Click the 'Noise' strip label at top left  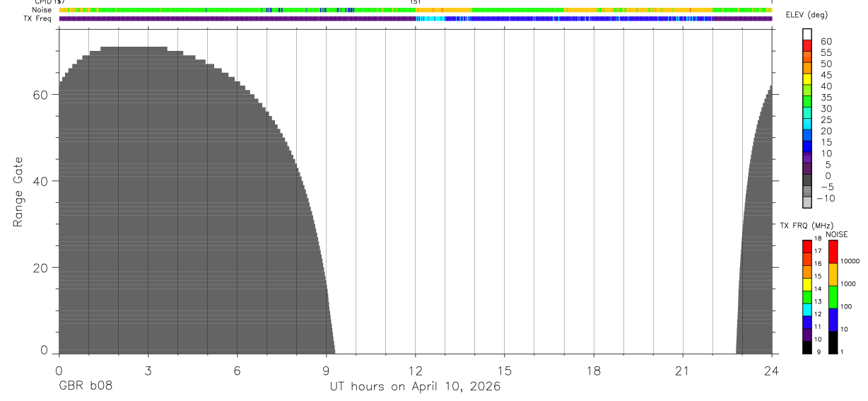coord(41,10)
